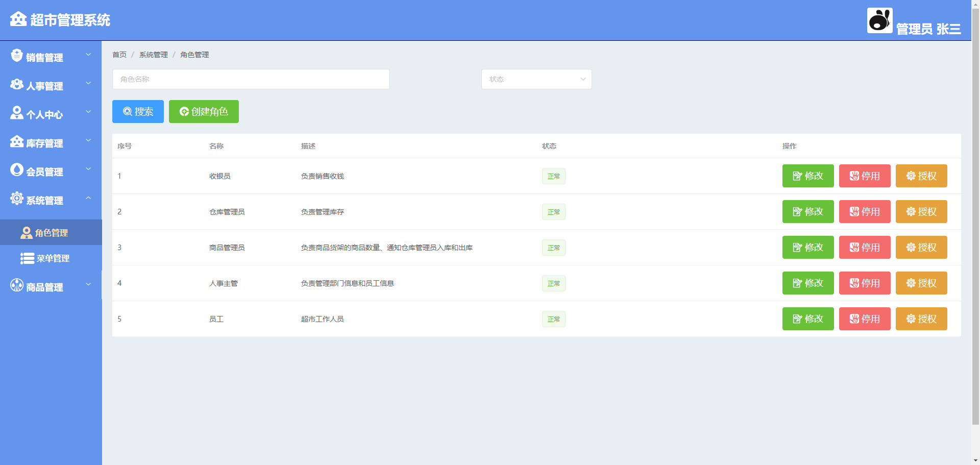Viewport: 980px width, 465px height.
Task: Click the page vertical scrollbar thumb
Action: (975, 217)
